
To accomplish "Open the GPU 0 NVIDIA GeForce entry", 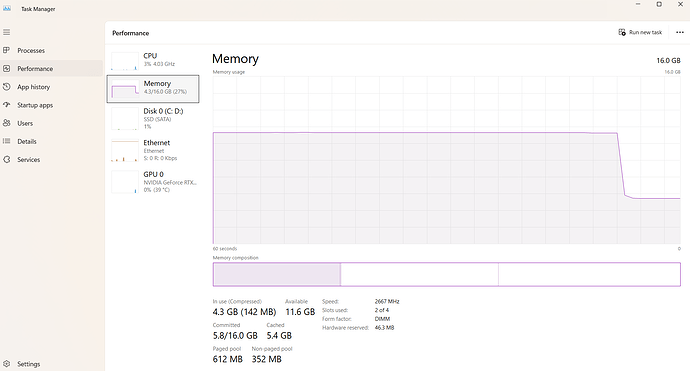I will click(x=153, y=182).
